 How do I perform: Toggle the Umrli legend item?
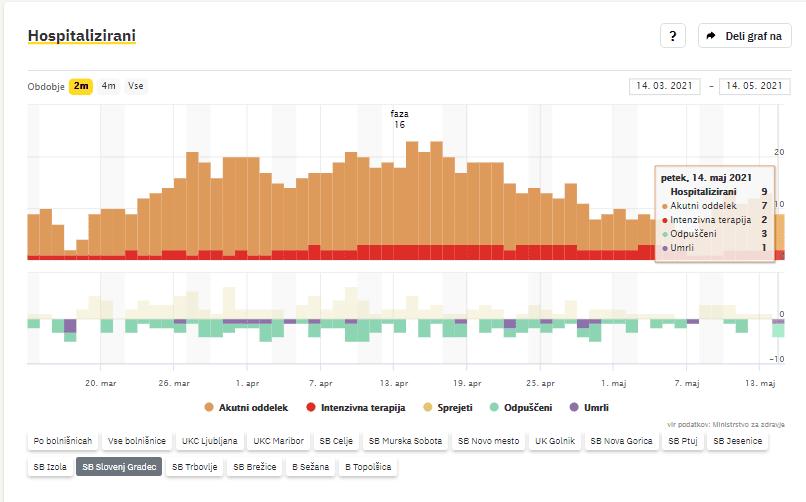(588, 407)
